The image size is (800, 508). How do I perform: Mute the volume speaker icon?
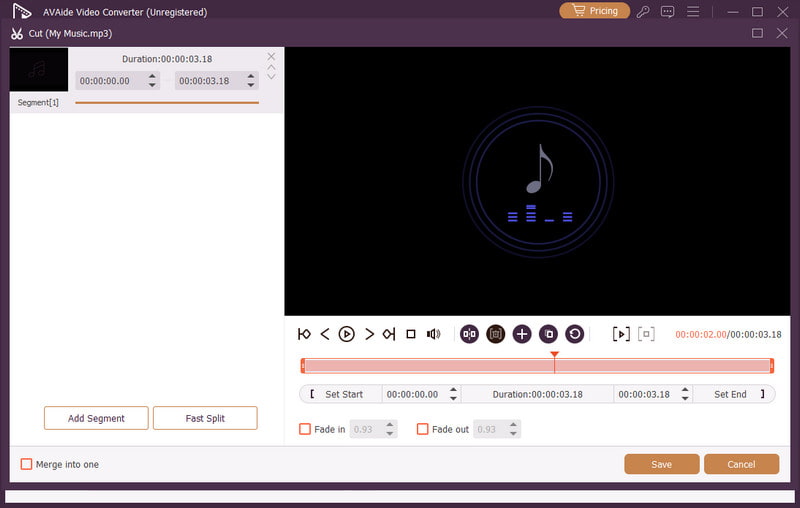(433, 334)
